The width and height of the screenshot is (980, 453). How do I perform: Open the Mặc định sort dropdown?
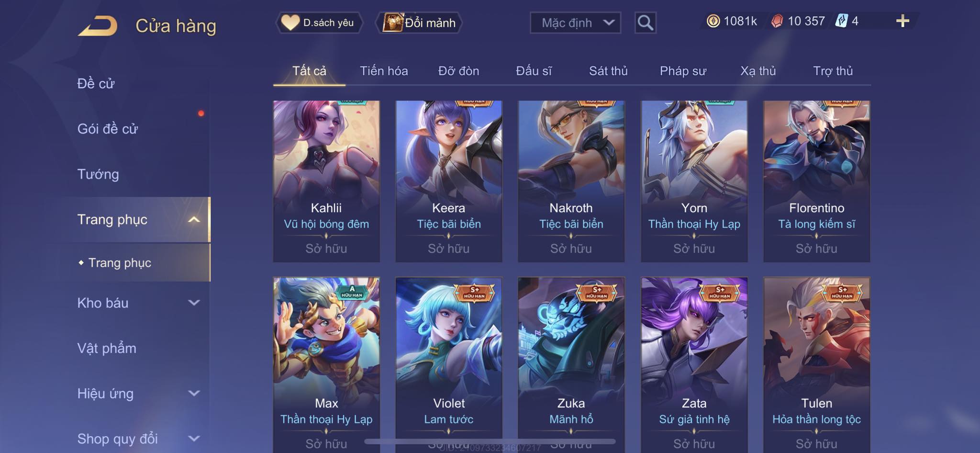(575, 23)
